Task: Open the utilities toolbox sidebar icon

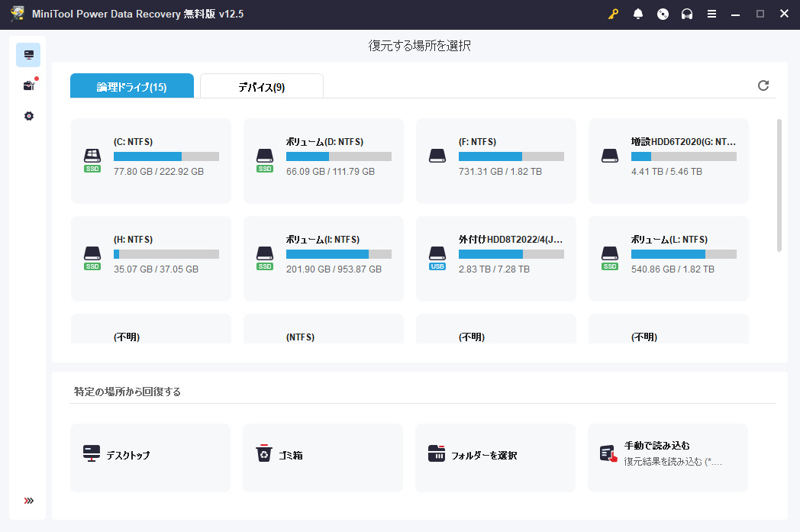Action: 29,85
